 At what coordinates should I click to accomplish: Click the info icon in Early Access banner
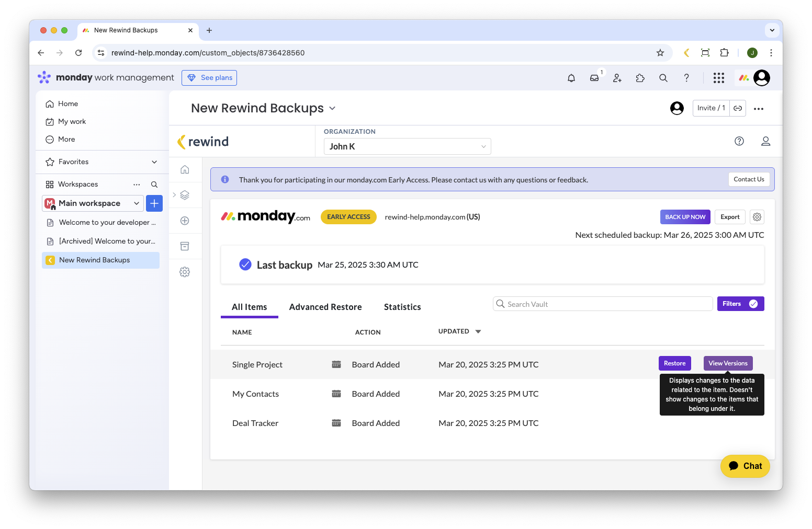coord(225,179)
